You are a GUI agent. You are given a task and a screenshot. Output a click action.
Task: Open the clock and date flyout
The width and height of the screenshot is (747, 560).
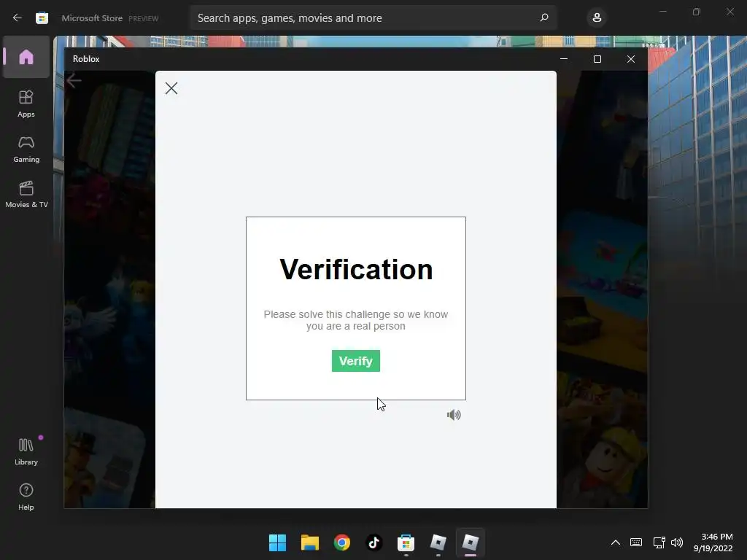click(x=713, y=542)
